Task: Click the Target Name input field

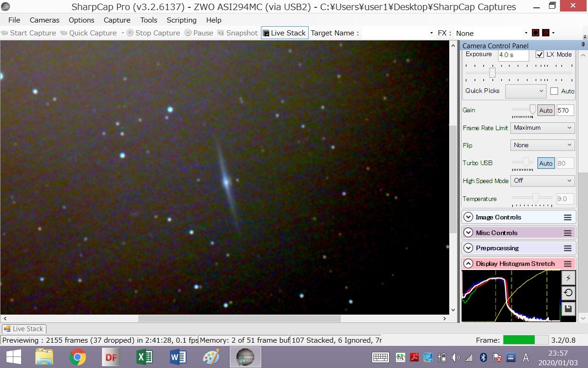Action: (x=398, y=33)
